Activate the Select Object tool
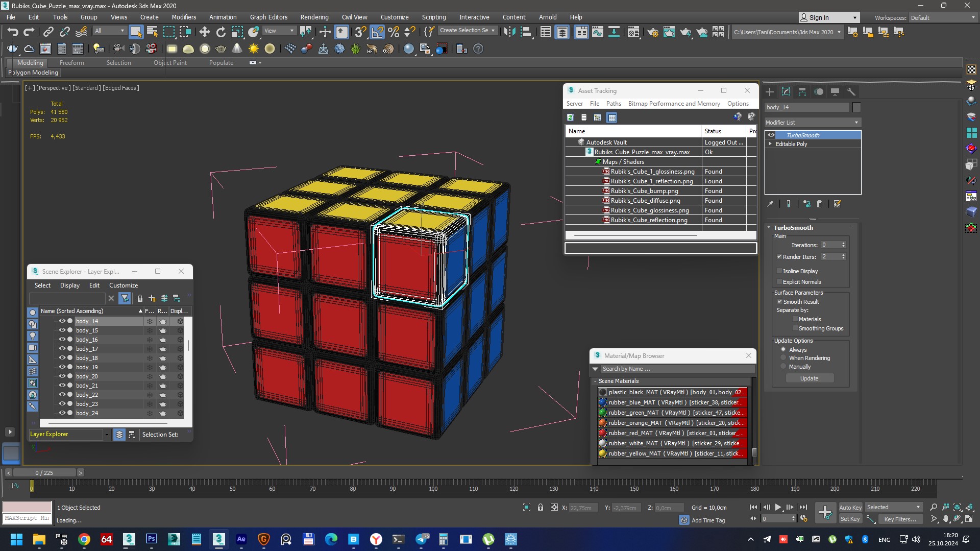This screenshot has width=980, height=551. tap(136, 32)
